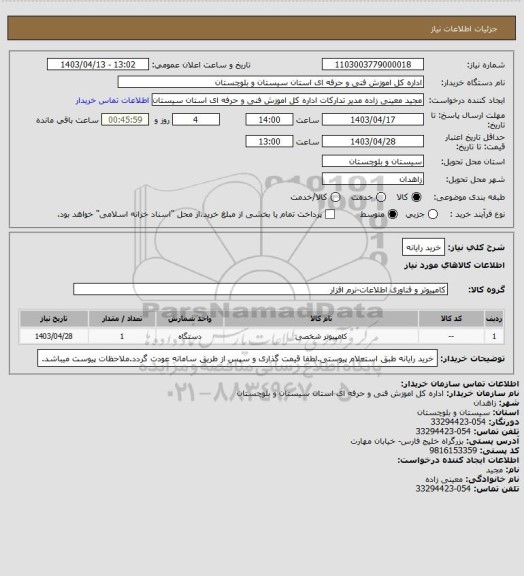
Task: Click the response deadline date 1403/04/17
Action: [373, 120]
